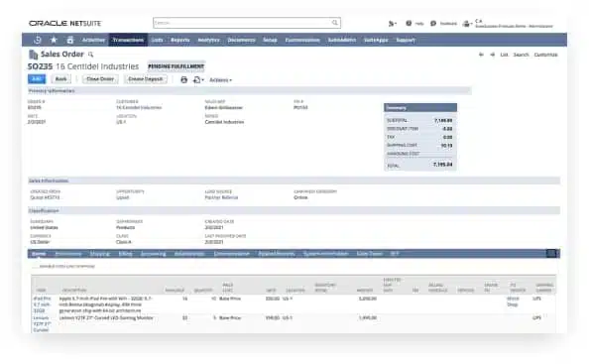Open the Reports menu
This screenshot has width=589, height=364.
180,40
